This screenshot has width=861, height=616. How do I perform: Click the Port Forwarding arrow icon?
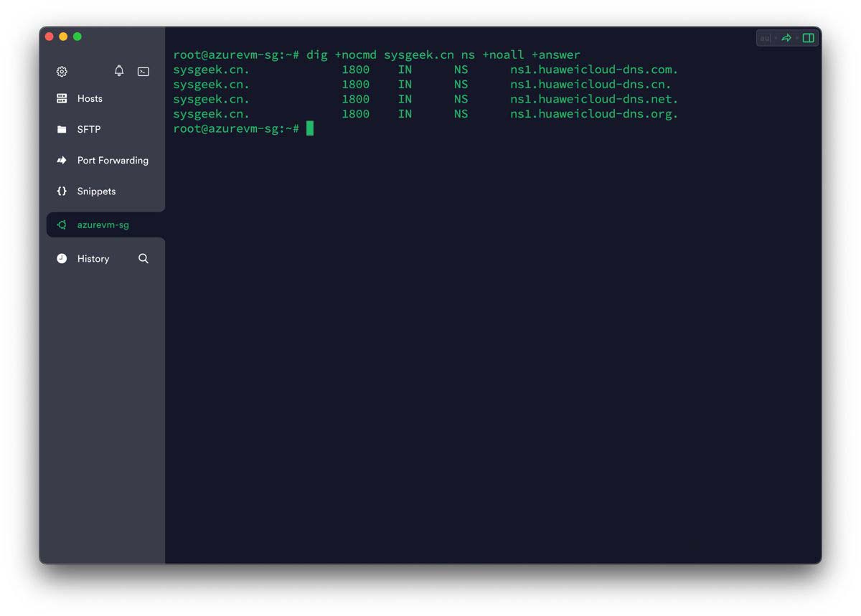[x=62, y=161]
